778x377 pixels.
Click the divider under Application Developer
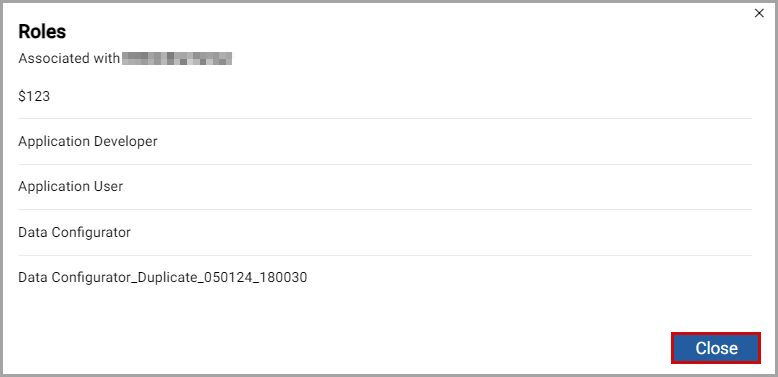385,164
